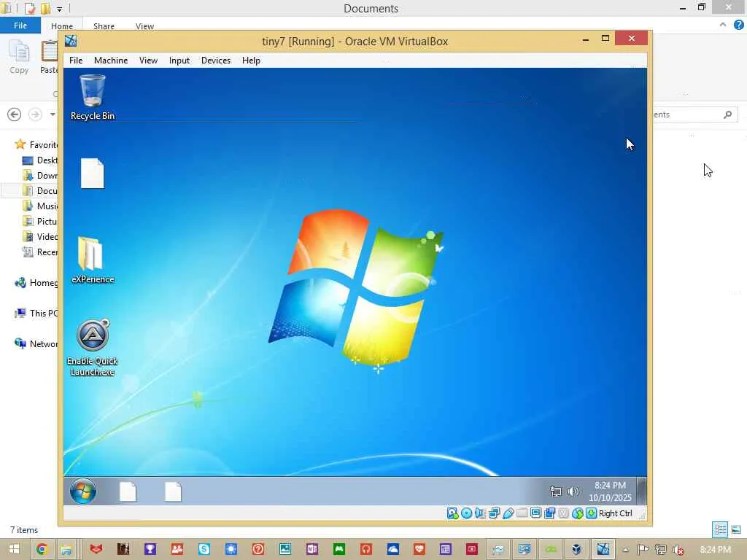Screen dimensions: 747x560
Task: Go forward in the Documents Explorer window
Action: pos(35,114)
